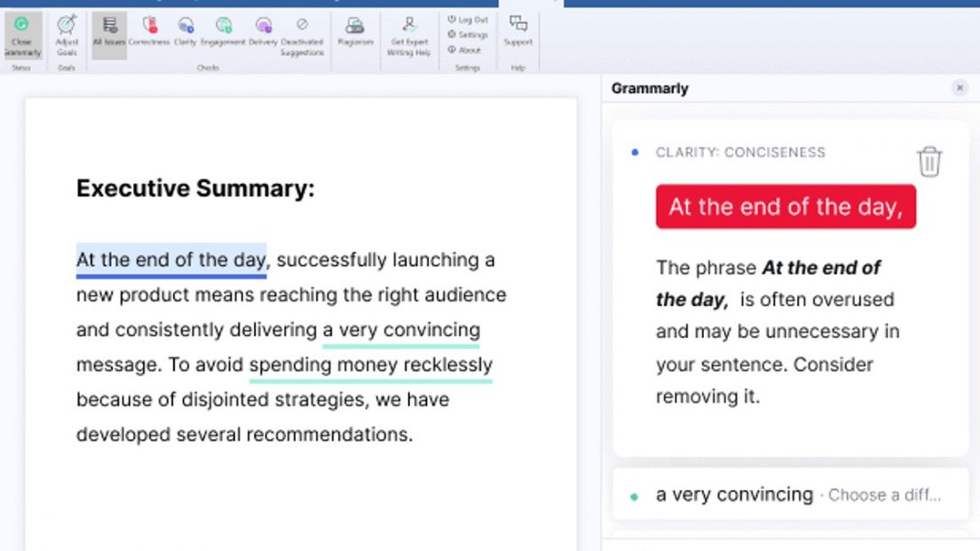The width and height of the screenshot is (980, 551).
Task: Expand the 'a very convincing' suggestion card
Action: tap(790, 495)
